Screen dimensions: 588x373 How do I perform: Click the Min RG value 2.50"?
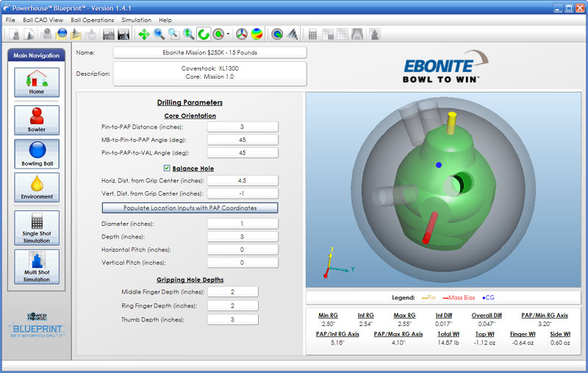click(328, 324)
